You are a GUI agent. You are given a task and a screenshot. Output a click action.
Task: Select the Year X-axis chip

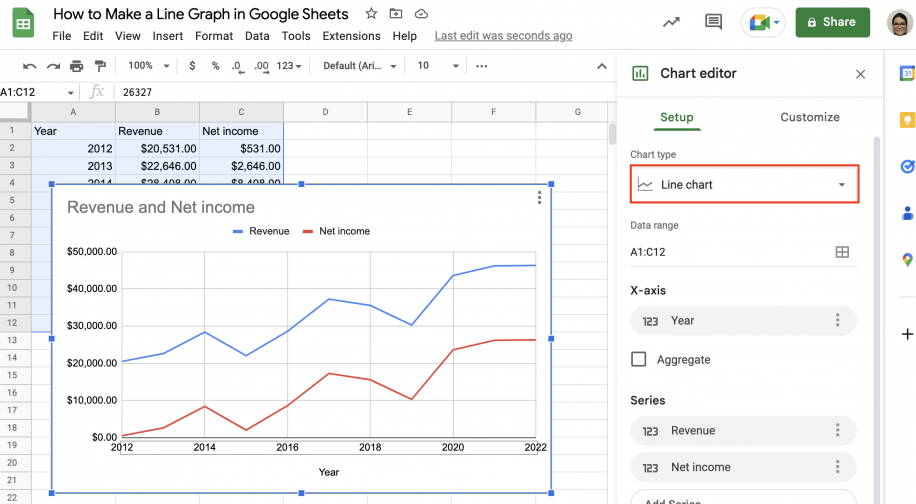[743, 321]
